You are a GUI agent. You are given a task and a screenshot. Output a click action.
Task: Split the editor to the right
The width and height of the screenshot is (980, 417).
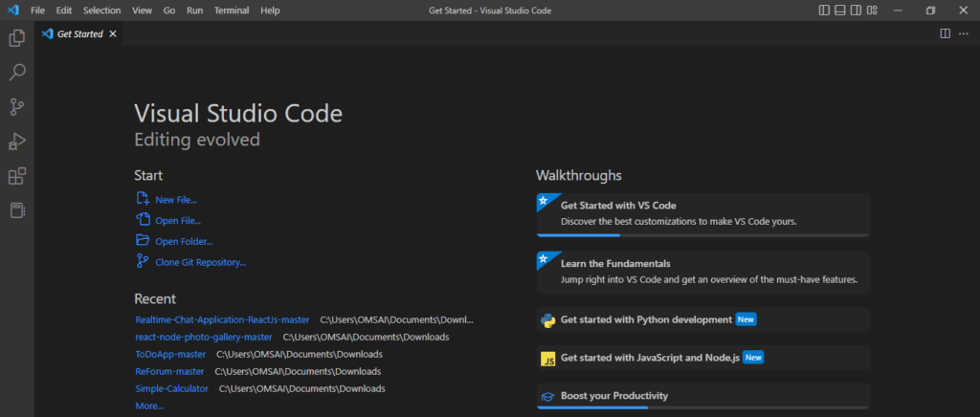click(x=945, y=33)
